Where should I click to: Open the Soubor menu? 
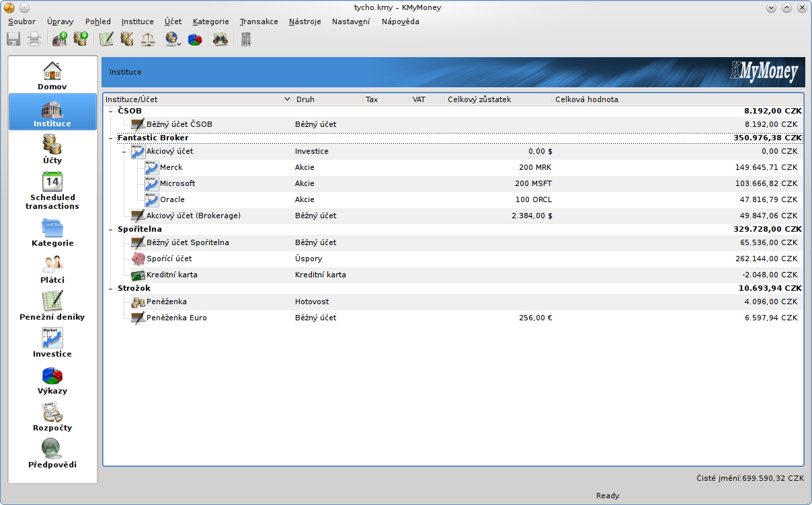coord(22,21)
